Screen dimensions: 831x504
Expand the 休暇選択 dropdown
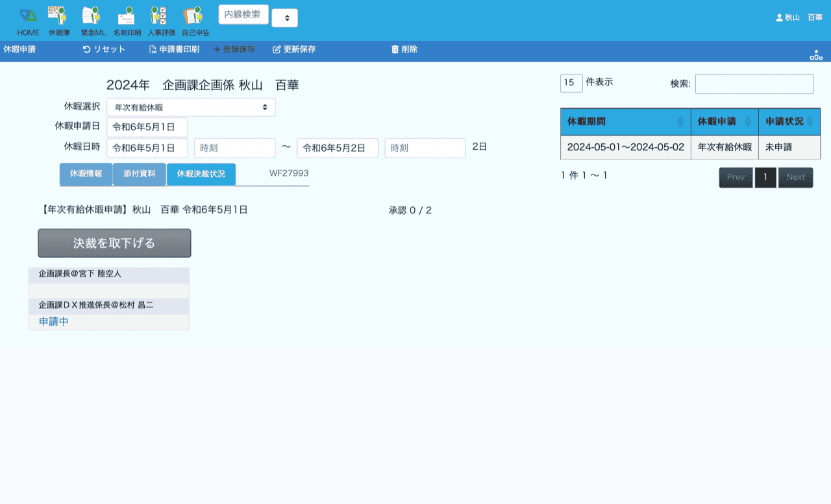coord(191,107)
